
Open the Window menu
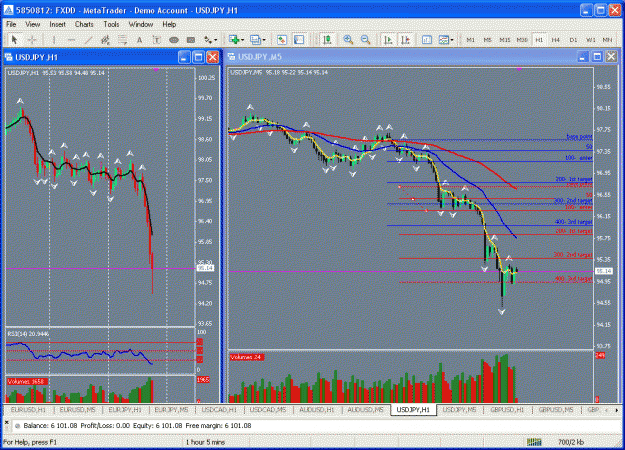pos(141,24)
